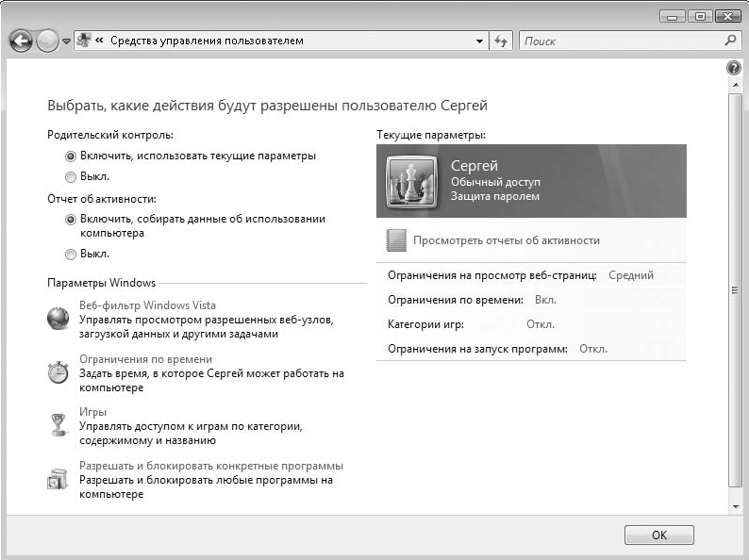Open Ограничения по времени link
The height and width of the screenshot is (560, 749).
(145, 359)
